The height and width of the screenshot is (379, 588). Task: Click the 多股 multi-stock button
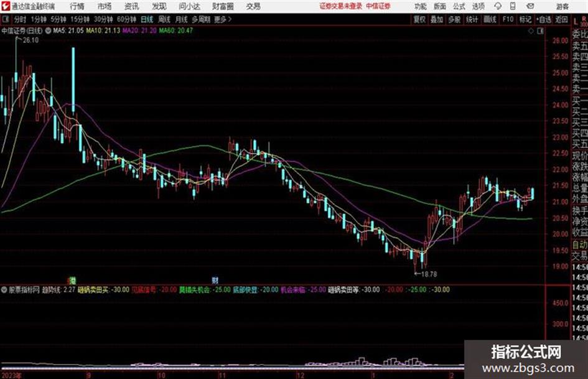click(454, 19)
